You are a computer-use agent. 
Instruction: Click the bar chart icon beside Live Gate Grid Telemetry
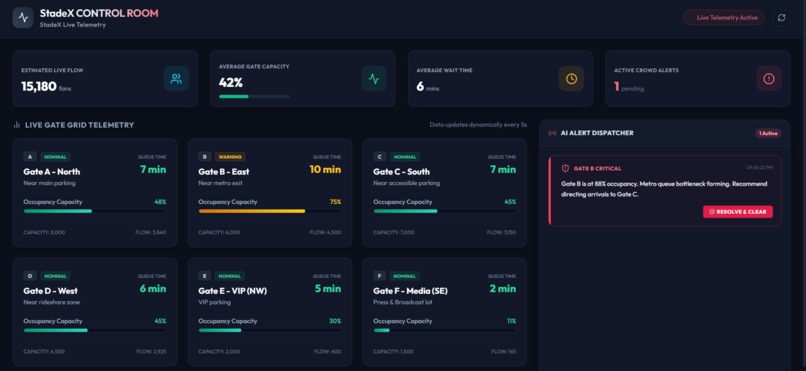point(16,125)
